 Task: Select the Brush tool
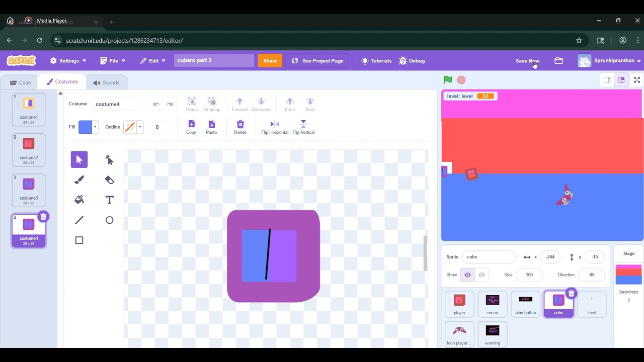[x=79, y=179]
